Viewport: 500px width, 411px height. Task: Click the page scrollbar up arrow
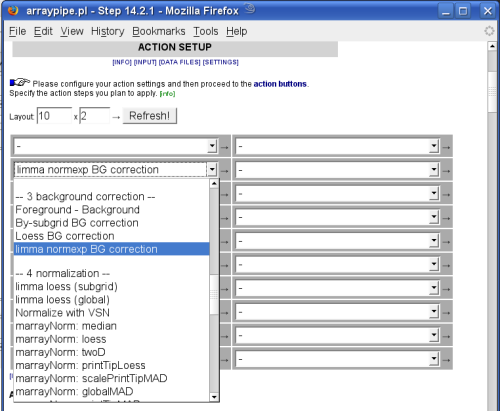pyautogui.click(x=492, y=46)
